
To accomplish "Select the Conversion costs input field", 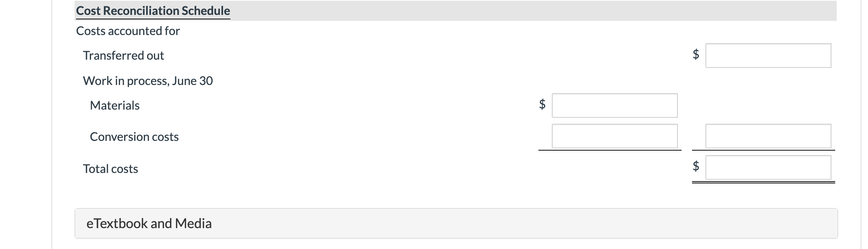I will [615, 136].
